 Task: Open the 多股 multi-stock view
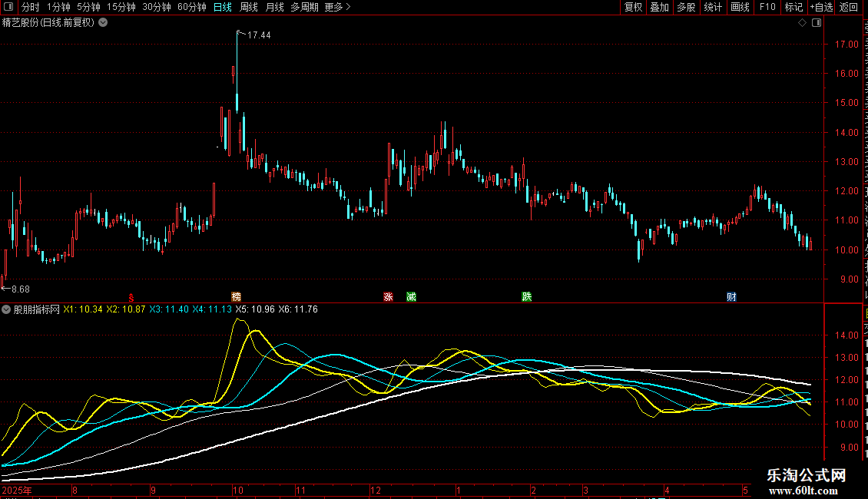click(x=686, y=7)
